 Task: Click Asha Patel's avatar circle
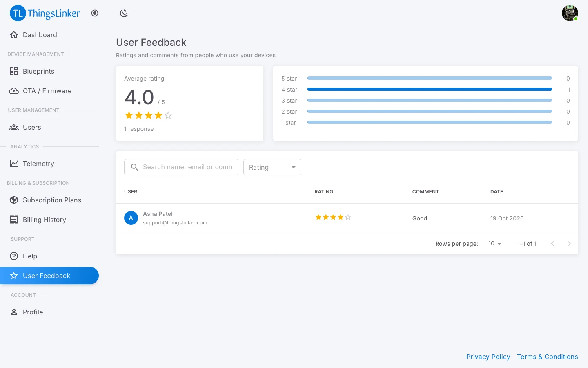(131, 218)
